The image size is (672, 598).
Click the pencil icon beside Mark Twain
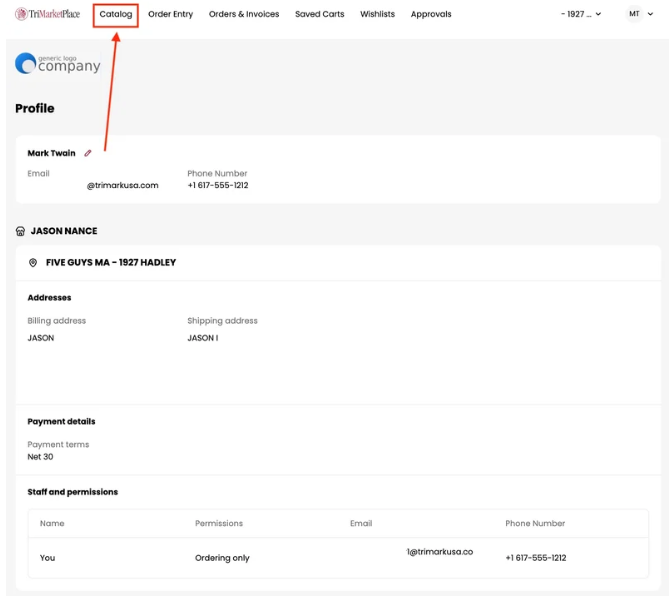click(88, 153)
